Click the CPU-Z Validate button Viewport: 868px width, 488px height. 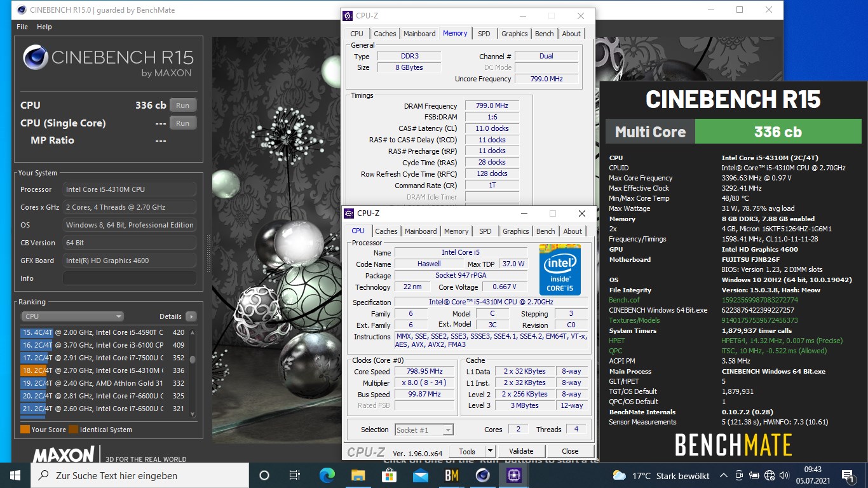click(521, 451)
